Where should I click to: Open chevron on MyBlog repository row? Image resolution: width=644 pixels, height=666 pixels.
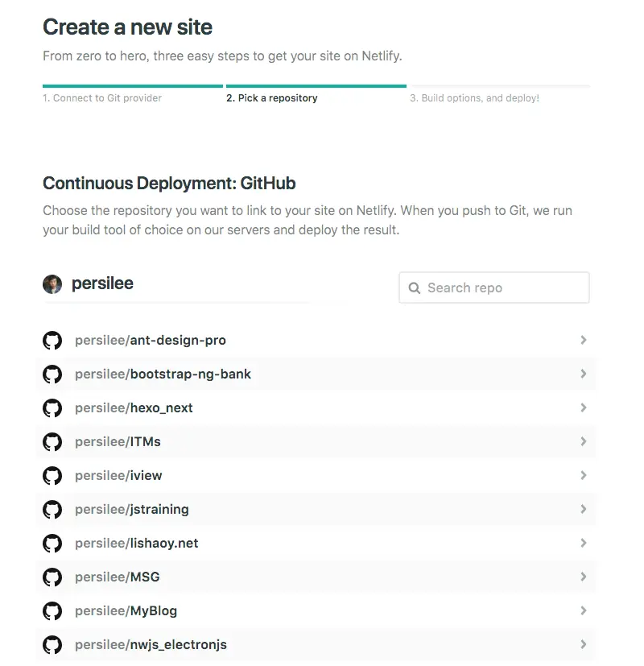[x=584, y=611]
